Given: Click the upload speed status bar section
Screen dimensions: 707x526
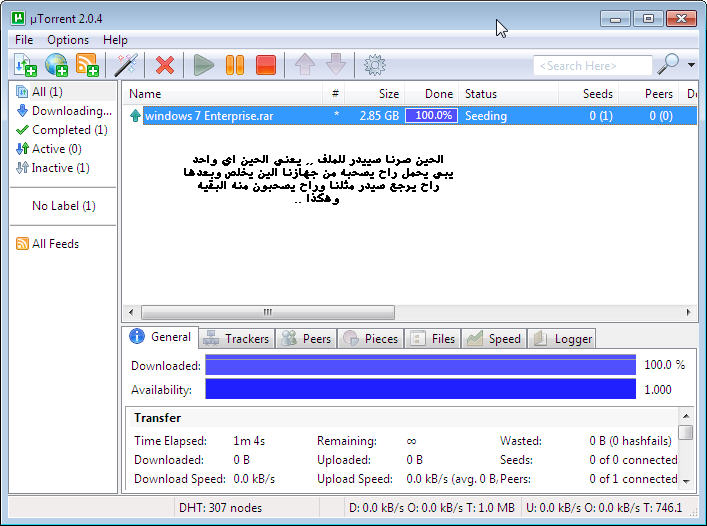Looking at the screenshot, I should (x=604, y=508).
